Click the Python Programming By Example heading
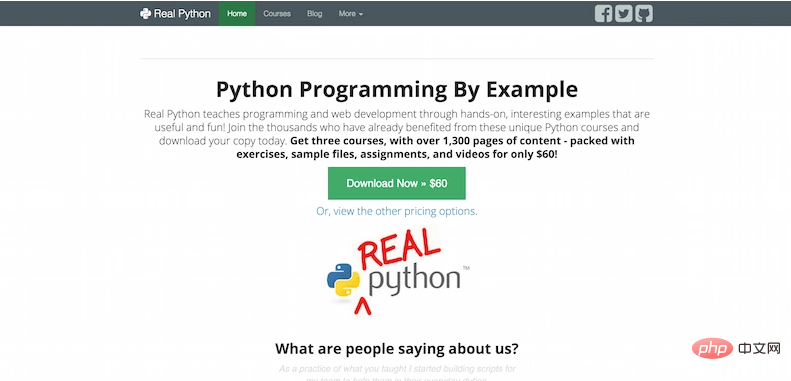791x381 pixels. tap(397, 89)
